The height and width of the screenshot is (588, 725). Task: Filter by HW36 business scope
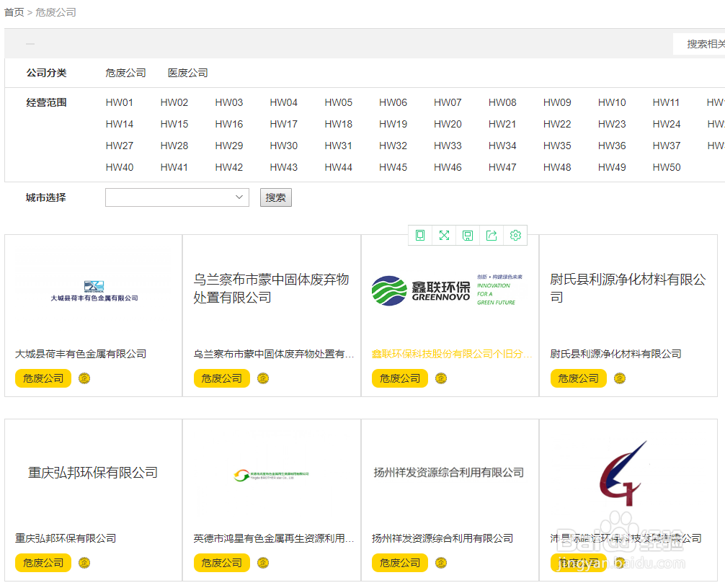[612, 146]
